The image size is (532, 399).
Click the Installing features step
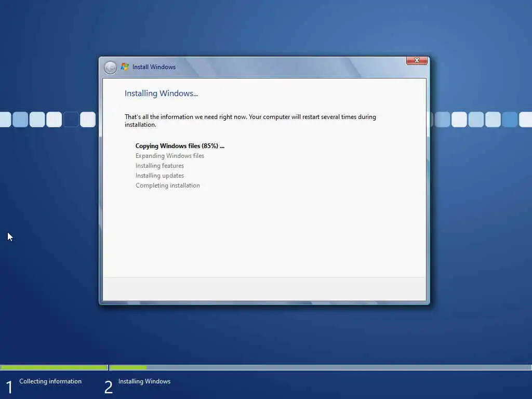159,166
